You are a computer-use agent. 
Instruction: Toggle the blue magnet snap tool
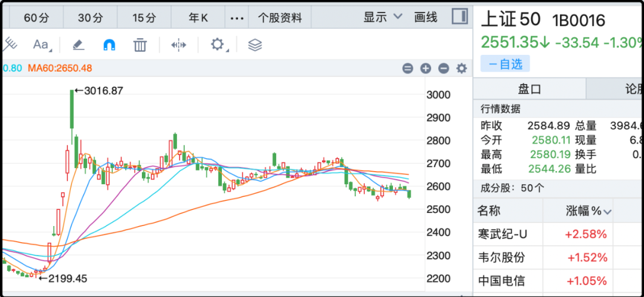point(109,45)
